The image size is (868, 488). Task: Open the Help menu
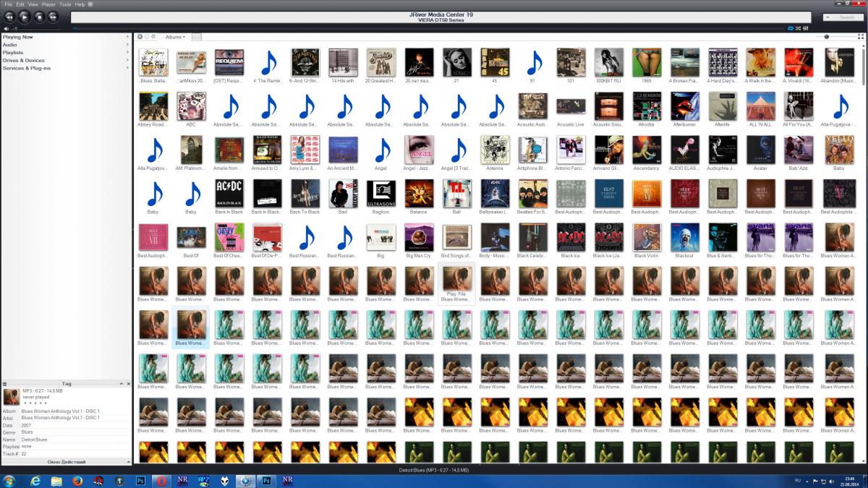(x=80, y=4)
